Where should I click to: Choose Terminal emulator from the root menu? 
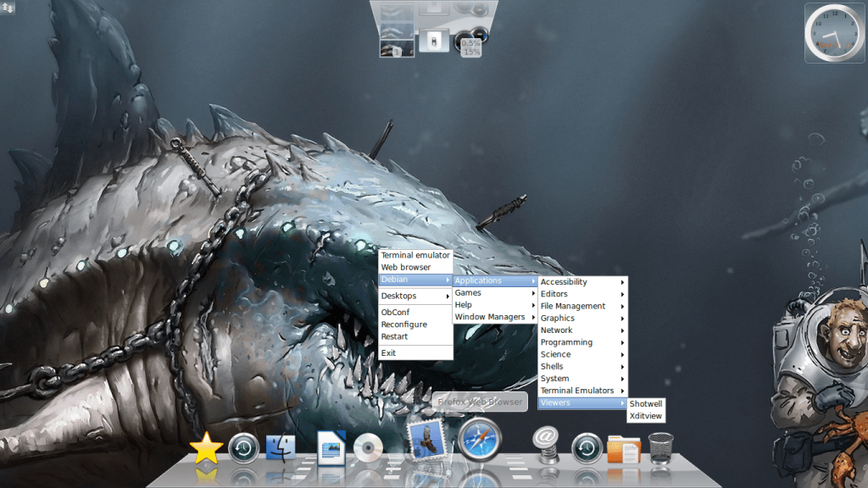click(415, 255)
